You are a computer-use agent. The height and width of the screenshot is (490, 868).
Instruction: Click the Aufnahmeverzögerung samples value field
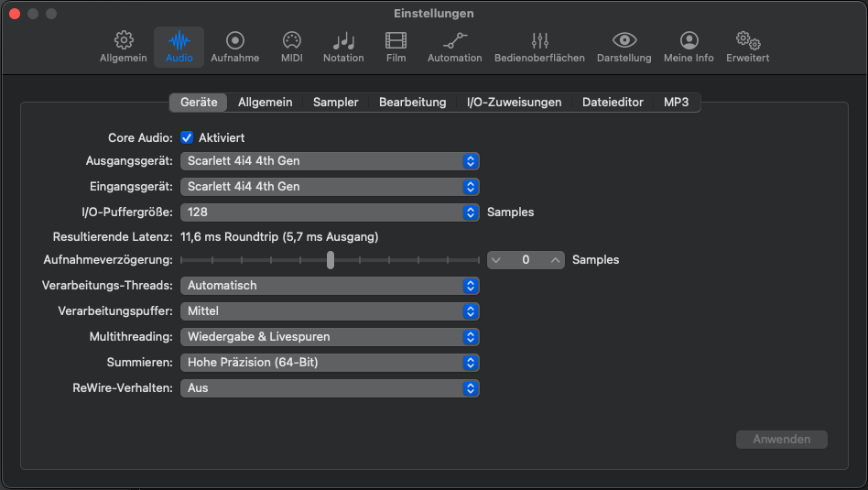[x=526, y=260]
